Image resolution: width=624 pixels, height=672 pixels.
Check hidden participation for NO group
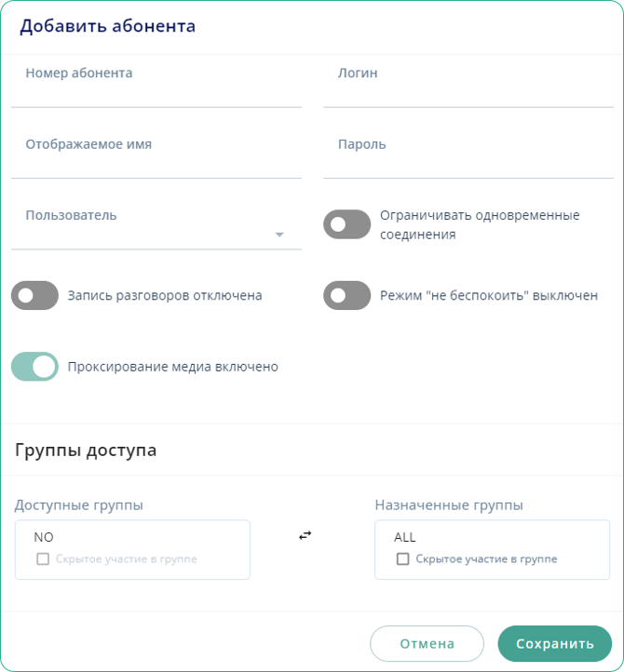[43, 559]
